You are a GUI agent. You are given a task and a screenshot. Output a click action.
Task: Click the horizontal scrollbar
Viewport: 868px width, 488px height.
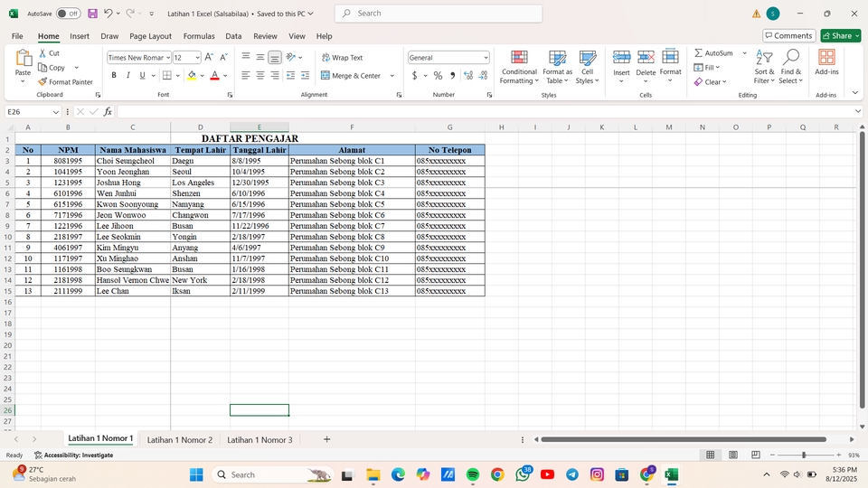click(x=684, y=439)
